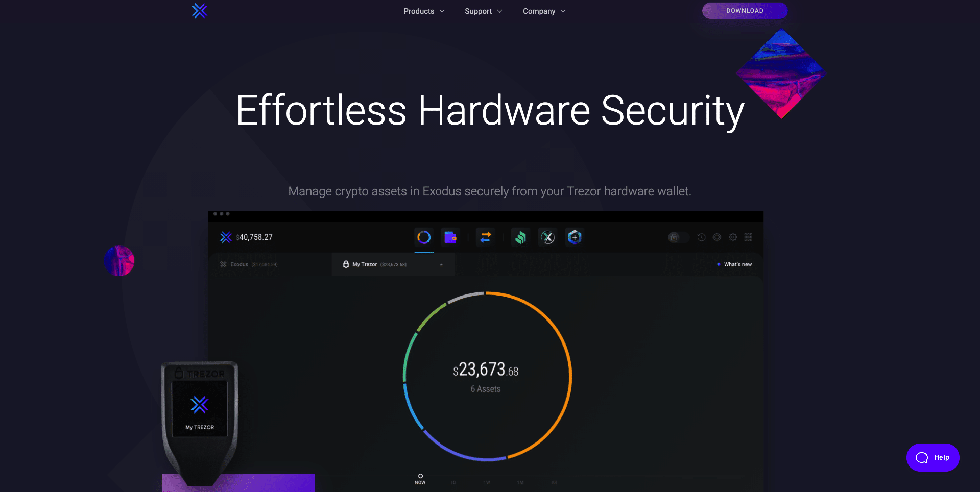Open the Products menu
The height and width of the screenshot is (492, 980).
424,11
